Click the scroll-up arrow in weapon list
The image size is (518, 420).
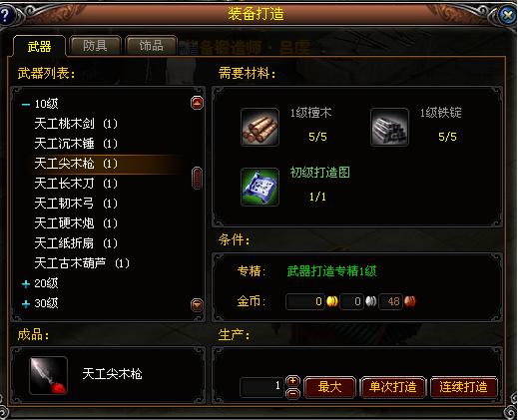(x=197, y=103)
